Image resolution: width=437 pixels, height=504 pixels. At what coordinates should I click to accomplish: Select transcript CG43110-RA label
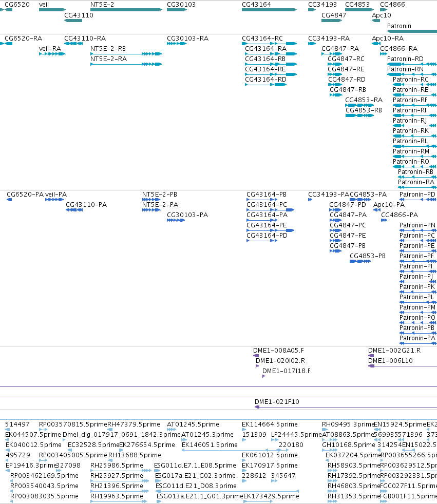85,38
